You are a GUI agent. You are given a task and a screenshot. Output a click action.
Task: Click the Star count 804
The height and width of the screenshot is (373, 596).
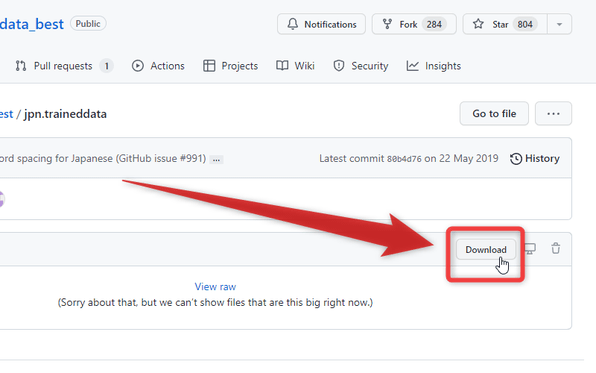coord(525,24)
